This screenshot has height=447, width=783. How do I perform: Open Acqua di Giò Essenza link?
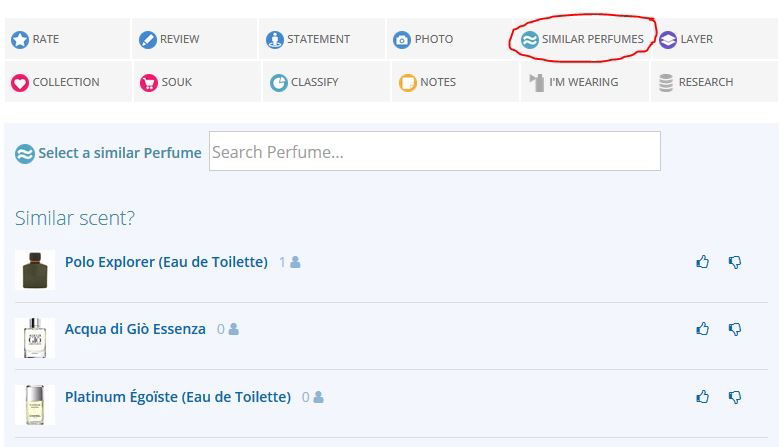click(135, 329)
